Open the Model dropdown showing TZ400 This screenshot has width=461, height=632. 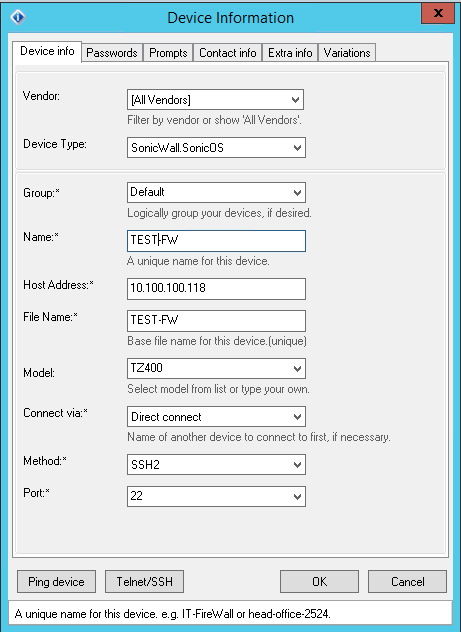click(x=216, y=368)
